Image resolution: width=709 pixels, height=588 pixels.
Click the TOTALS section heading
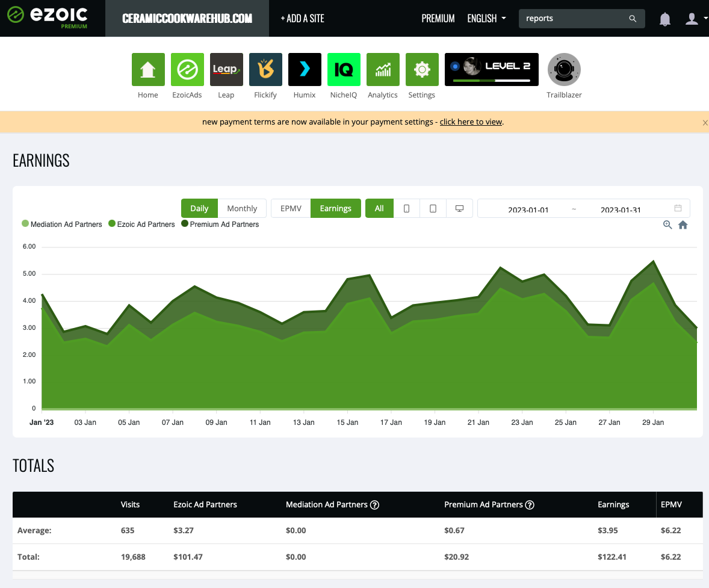tap(34, 465)
